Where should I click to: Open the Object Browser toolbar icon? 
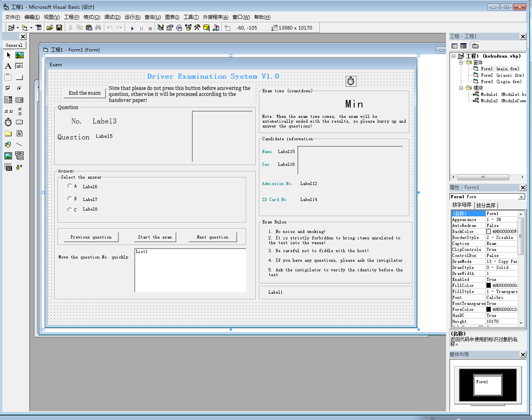[188, 28]
